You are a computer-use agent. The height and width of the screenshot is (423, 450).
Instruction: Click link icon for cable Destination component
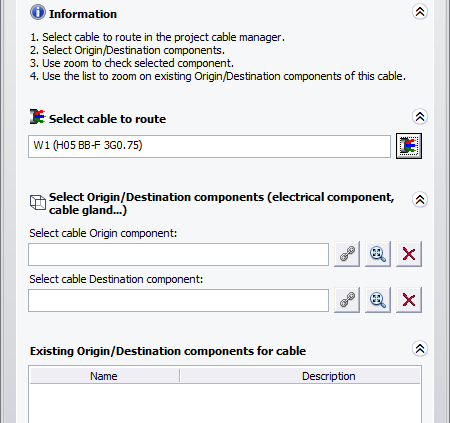347,300
